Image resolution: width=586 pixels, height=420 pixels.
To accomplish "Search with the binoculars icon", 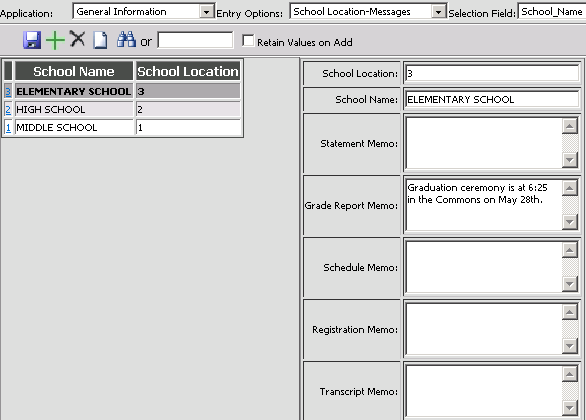I will (x=126, y=39).
